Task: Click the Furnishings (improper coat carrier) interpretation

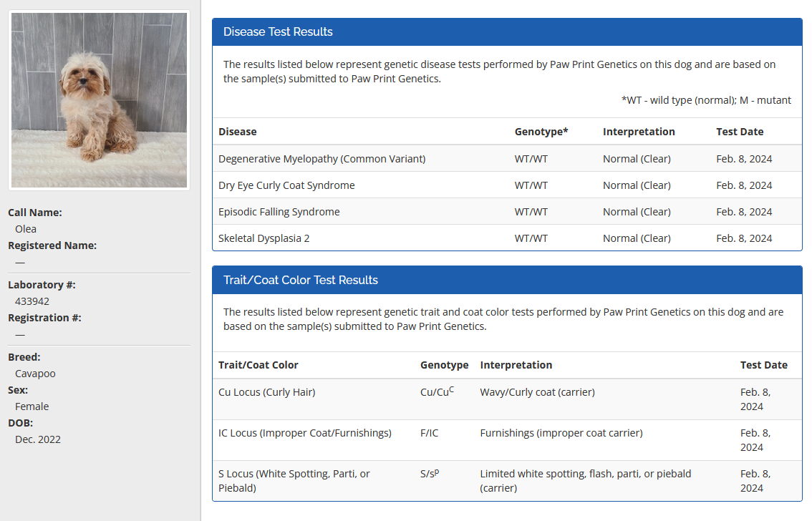Action: 561,433
